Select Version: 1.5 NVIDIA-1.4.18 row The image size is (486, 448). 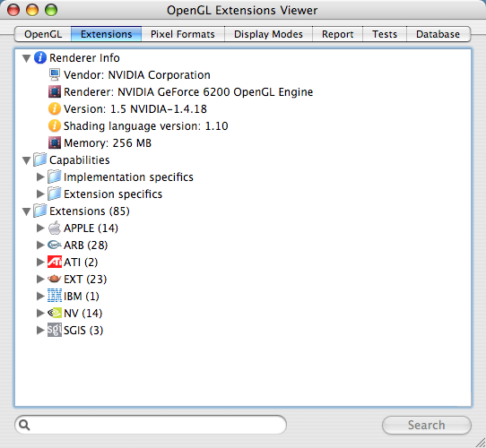135,109
